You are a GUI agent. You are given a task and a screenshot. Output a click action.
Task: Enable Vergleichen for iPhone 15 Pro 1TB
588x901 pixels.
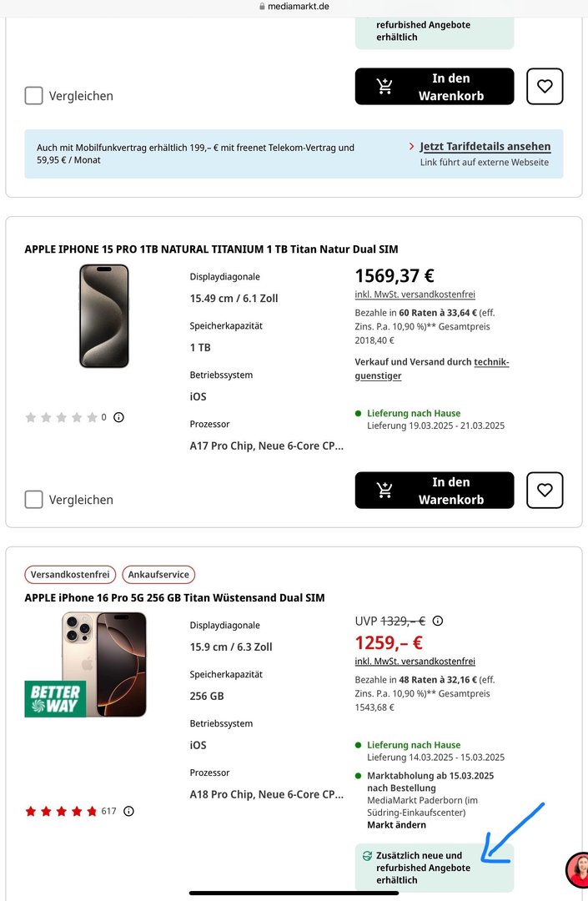point(33,500)
